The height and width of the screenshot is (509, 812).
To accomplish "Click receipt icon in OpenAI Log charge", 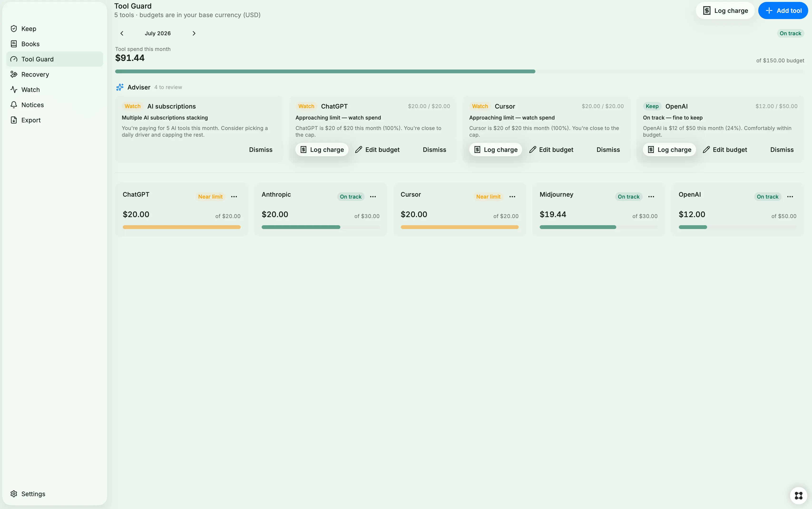I will pyautogui.click(x=651, y=150).
